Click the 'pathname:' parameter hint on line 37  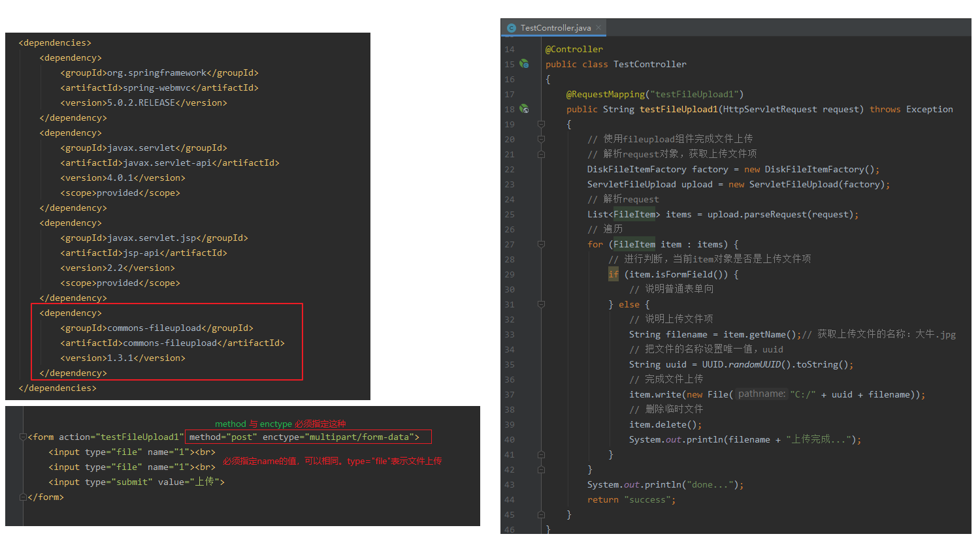coord(761,394)
